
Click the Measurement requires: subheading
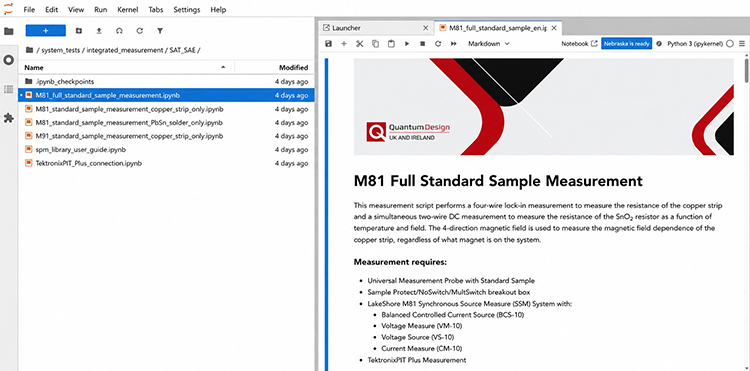click(x=400, y=262)
